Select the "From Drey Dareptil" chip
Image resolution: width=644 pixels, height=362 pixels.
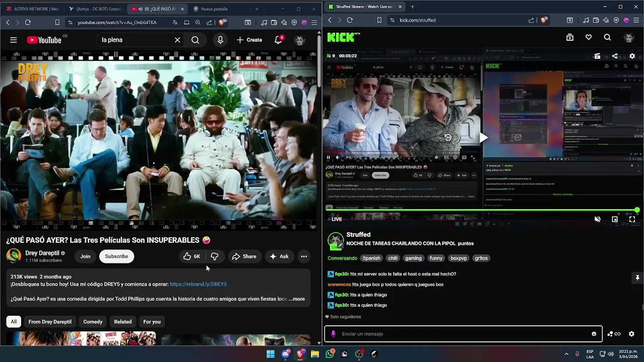(50, 322)
